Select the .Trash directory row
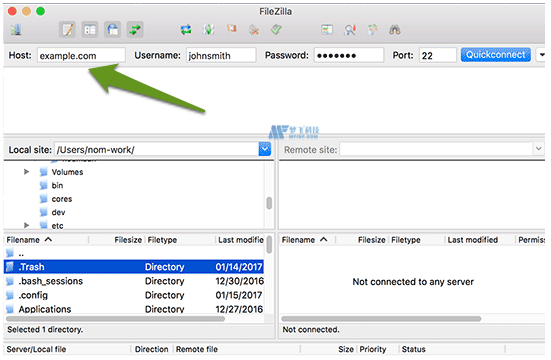Image resolution: width=551 pixels, height=360 pixels. 134,267
